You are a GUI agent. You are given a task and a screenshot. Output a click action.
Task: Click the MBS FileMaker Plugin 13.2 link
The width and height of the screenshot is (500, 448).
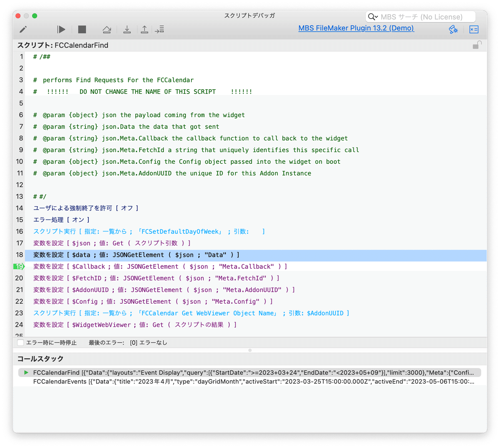pyautogui.click(x=356, y=28)
